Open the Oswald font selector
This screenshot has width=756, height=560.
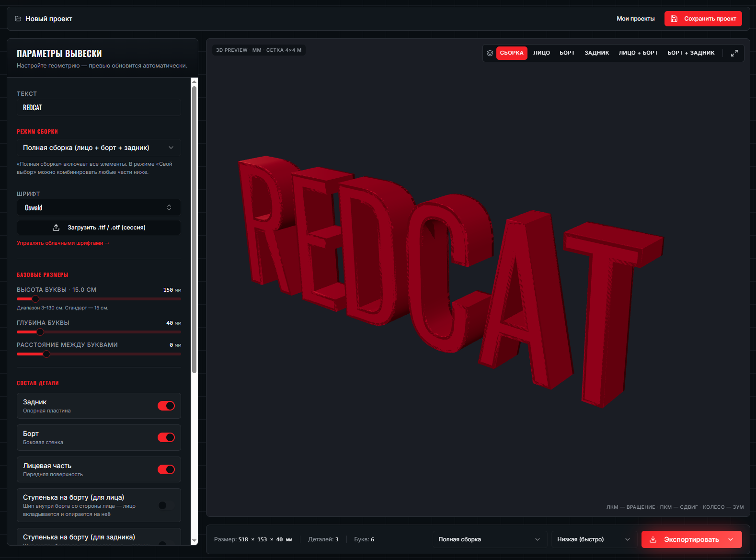point(99,207)
